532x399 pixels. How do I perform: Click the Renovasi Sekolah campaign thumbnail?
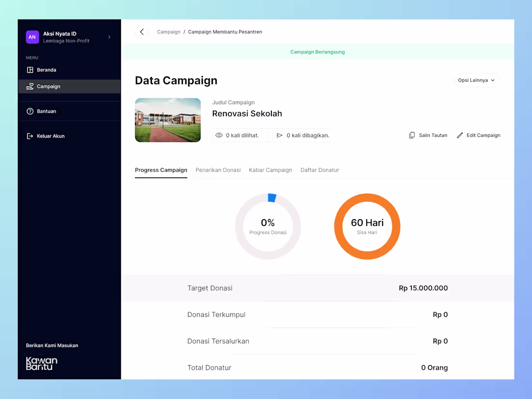coord(168,120)
